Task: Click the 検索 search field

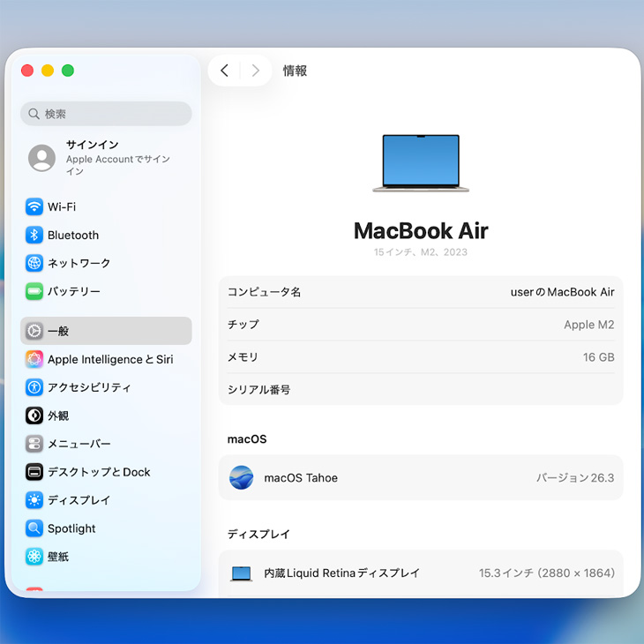Action: point(106,114)
